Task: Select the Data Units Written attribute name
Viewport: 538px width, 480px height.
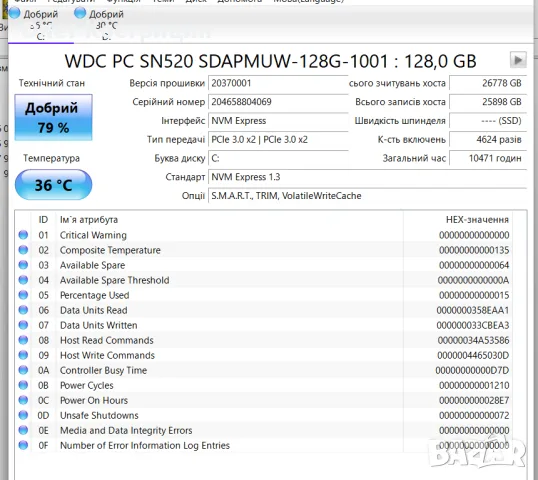Action: click(x=98, y=325)
